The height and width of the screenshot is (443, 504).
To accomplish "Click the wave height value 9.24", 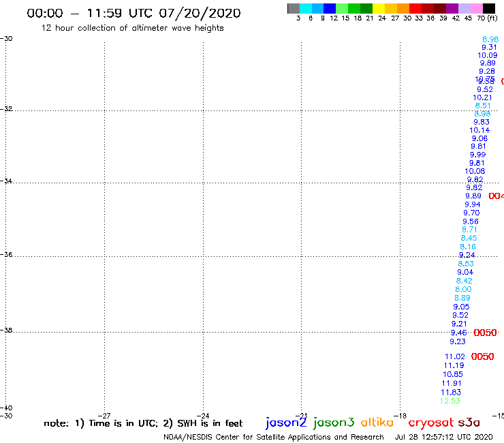I will pyautogui.click(x=467, y=255).
